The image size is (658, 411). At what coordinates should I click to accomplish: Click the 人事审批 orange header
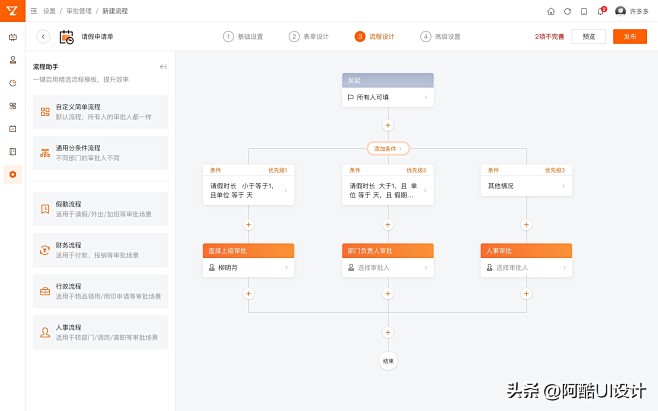[526, 251]
